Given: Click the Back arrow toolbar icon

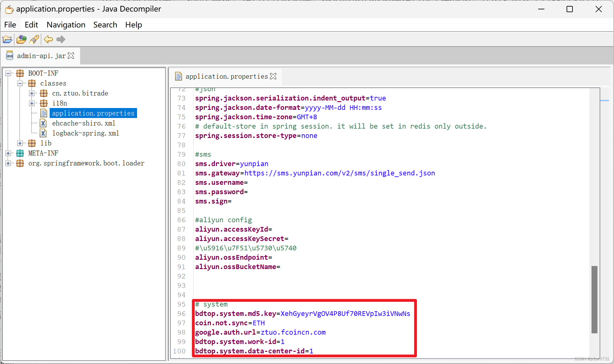Looking at the screenshot, I should tap(48, 39).
